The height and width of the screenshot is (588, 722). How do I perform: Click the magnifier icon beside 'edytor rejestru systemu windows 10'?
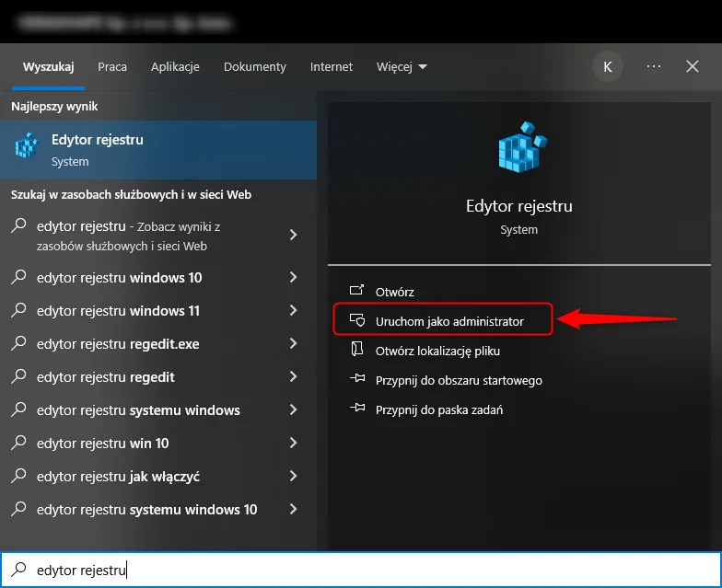point(18,508)
